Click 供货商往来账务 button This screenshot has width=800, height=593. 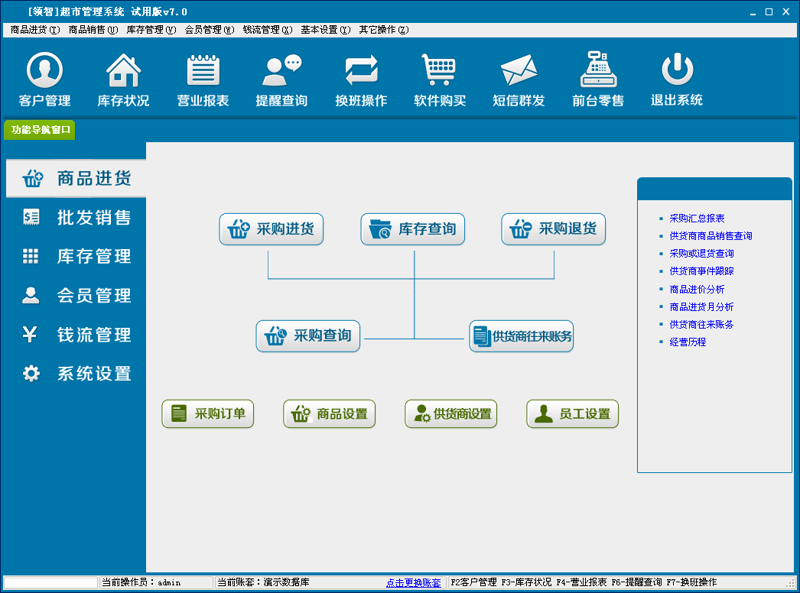tap(521, 336)
